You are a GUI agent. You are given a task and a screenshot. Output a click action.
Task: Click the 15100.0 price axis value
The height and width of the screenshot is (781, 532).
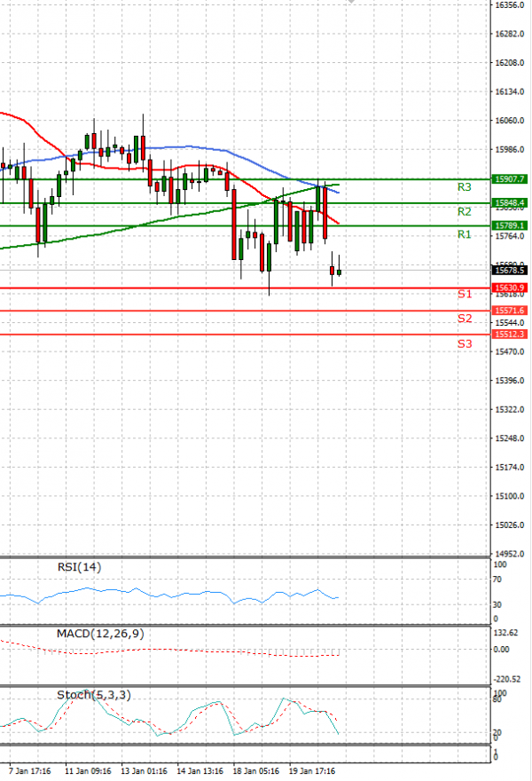coord(510,496)
